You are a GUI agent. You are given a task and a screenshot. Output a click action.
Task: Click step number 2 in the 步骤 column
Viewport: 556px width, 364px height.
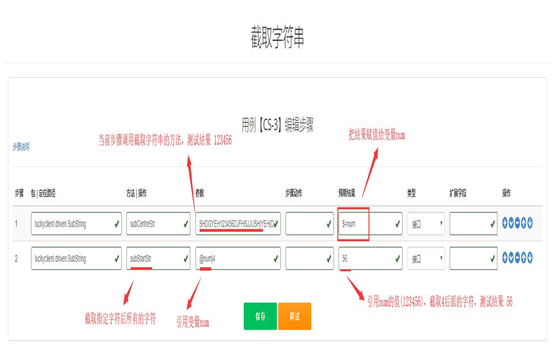click(16, 258)
